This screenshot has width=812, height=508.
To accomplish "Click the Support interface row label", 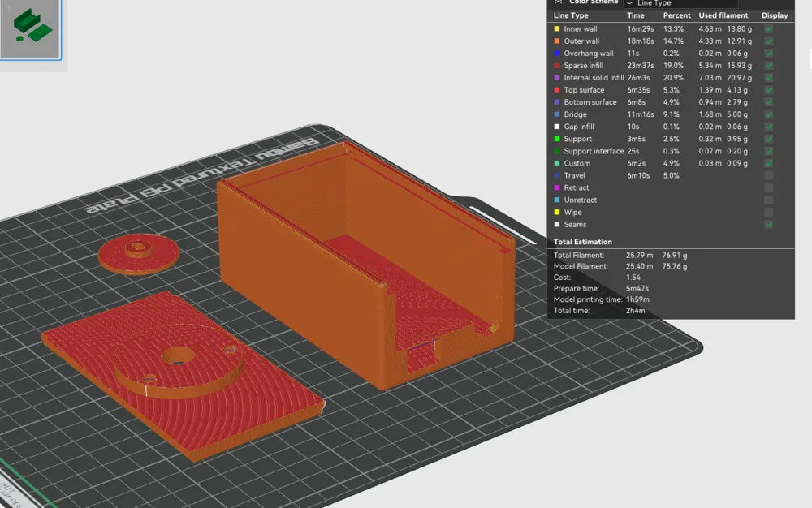I will click(x=592, y=151).
